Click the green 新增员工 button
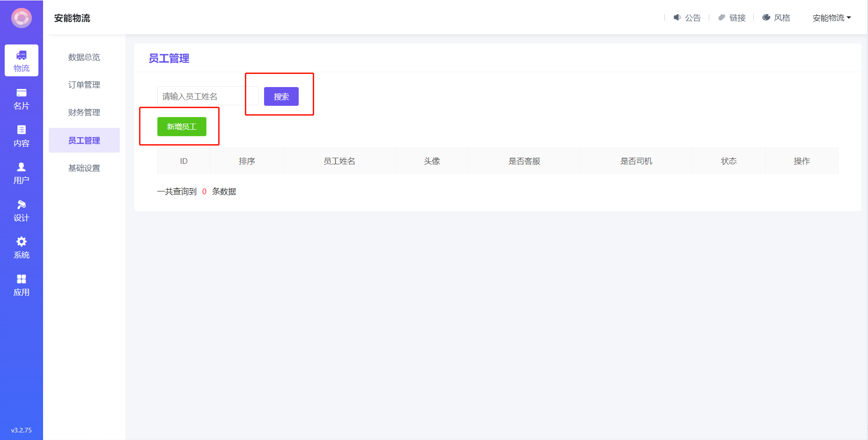 click(182, 127)
